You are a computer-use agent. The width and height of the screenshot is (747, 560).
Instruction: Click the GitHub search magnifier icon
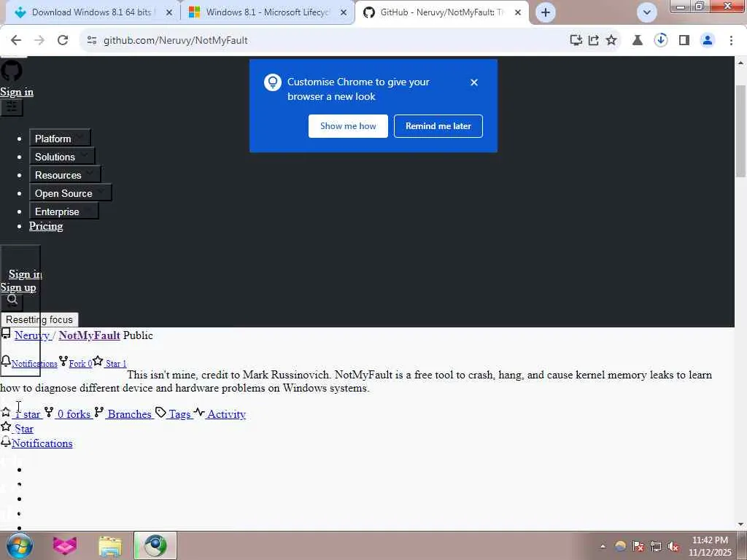[12, 300]
